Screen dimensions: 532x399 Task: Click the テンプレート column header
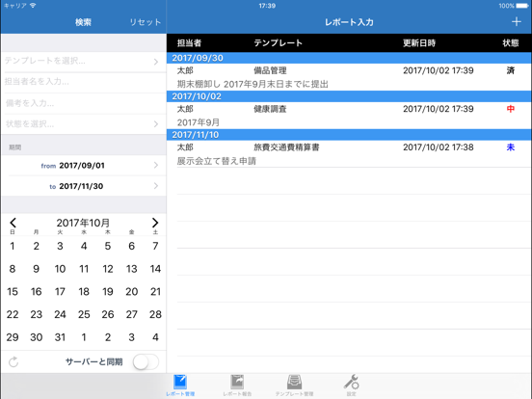click(278, 43)
